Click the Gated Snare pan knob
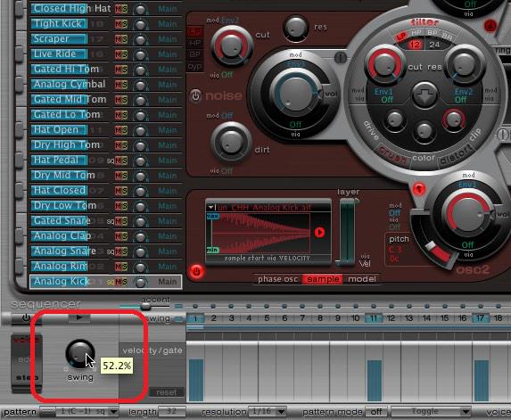 point(141,221)
